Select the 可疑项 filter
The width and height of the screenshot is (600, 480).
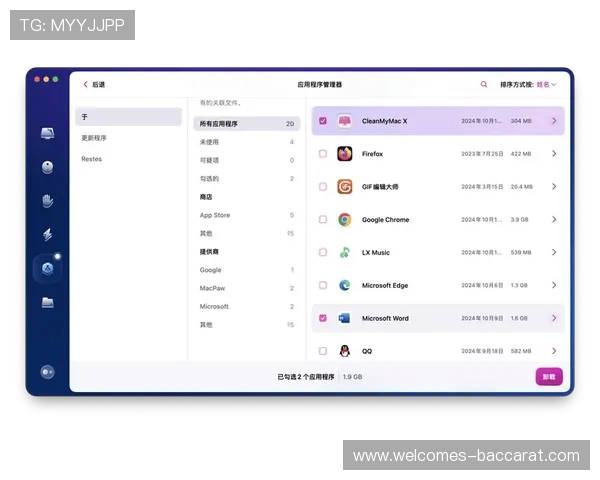click(x=247, y=160)
